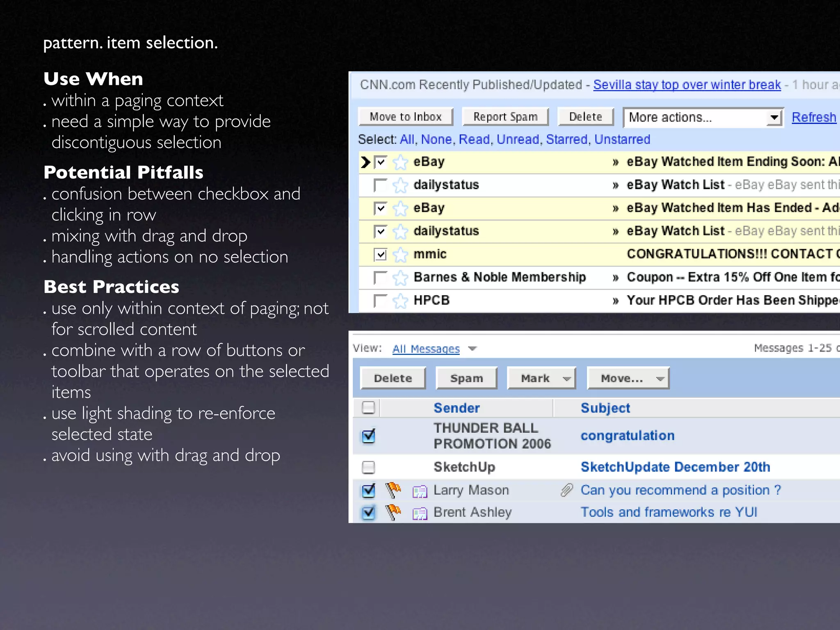Sort by the Sender column header
Viewport: 840px width, 630px height.
pyautogui.click(x=457, y=408)
